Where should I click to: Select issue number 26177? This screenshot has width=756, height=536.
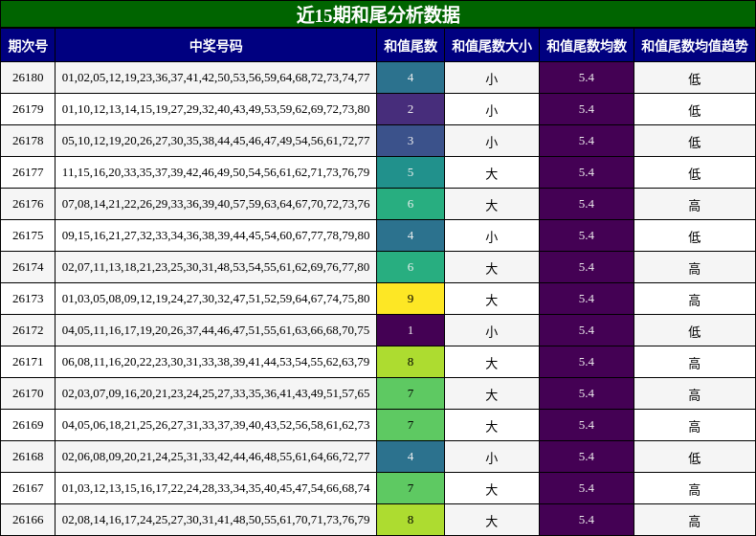(x=28, y=172)
